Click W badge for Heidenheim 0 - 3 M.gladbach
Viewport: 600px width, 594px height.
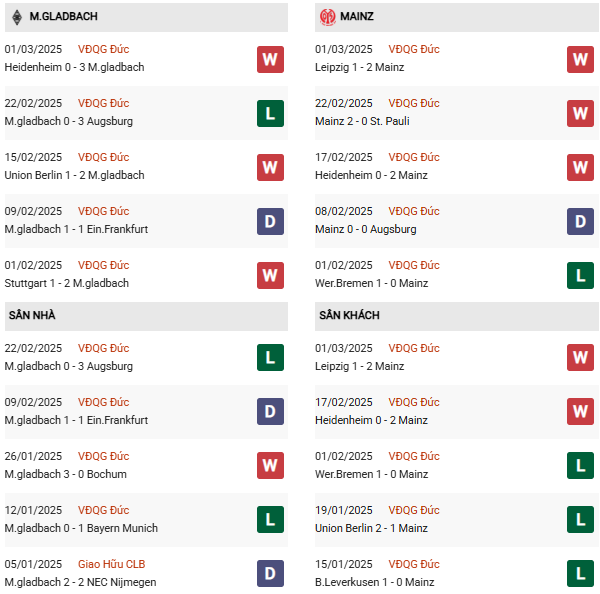[x=270, y=59]
